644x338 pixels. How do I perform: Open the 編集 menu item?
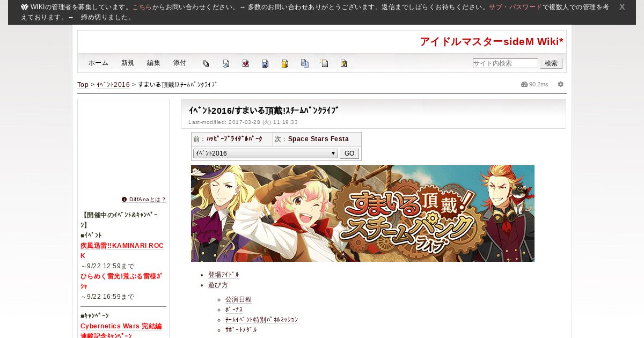tap(153, 63)
